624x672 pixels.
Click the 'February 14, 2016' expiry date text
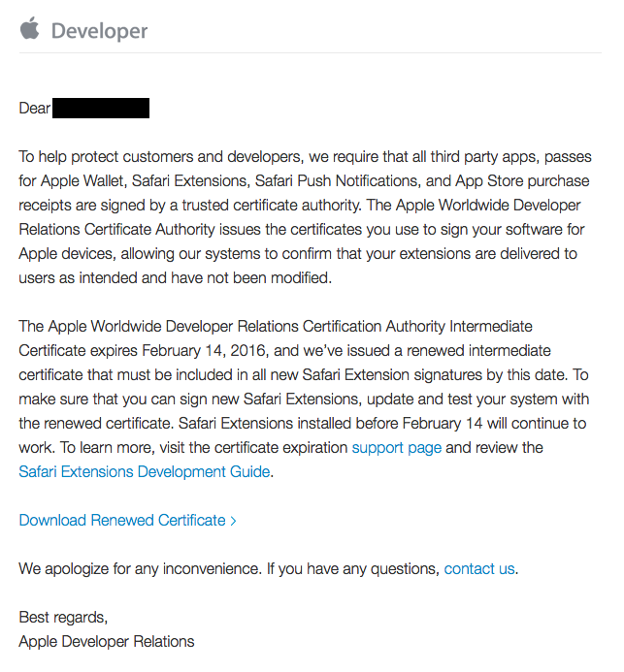point(204,351)
